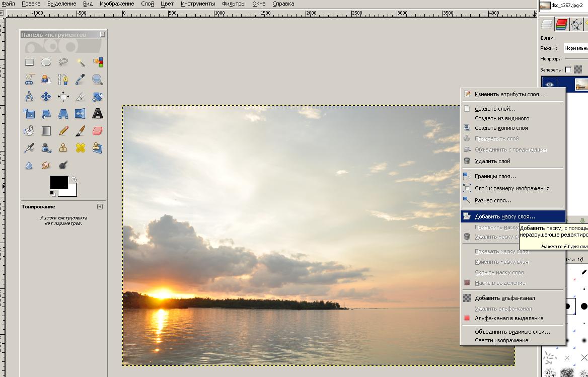The width and height of the screenshot is (588, 377).
Task: Open the Тонирование tool options panel menu
Action: coord(100,206)
